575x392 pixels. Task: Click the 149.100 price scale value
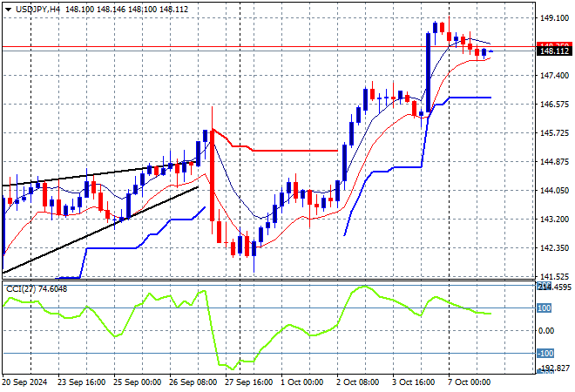(x=554, y=18)
